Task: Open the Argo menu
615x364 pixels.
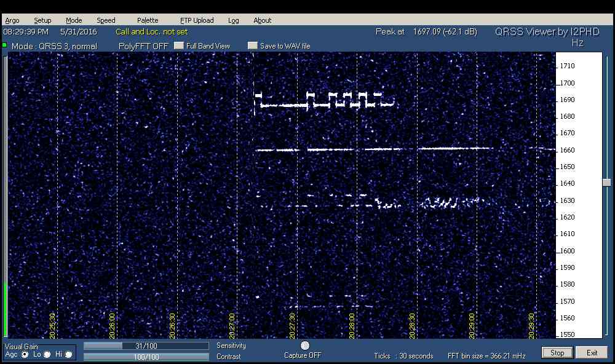Action: (12, 20)
